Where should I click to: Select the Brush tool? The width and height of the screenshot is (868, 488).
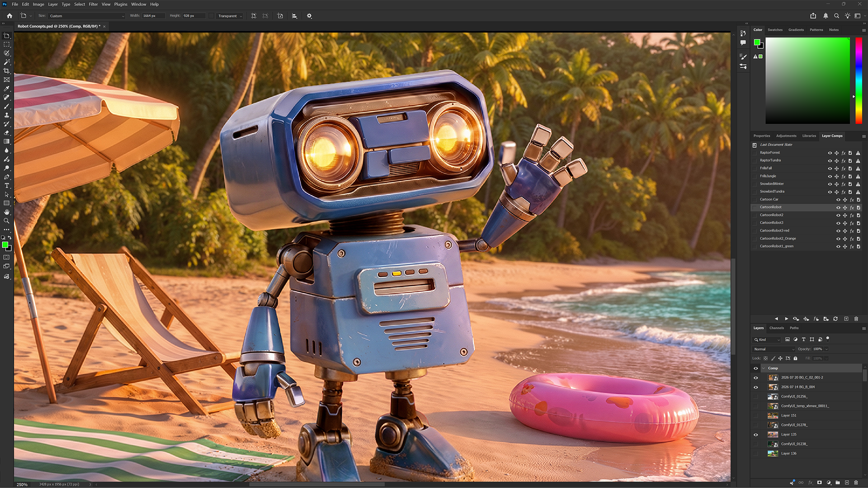tap(7, 106)
